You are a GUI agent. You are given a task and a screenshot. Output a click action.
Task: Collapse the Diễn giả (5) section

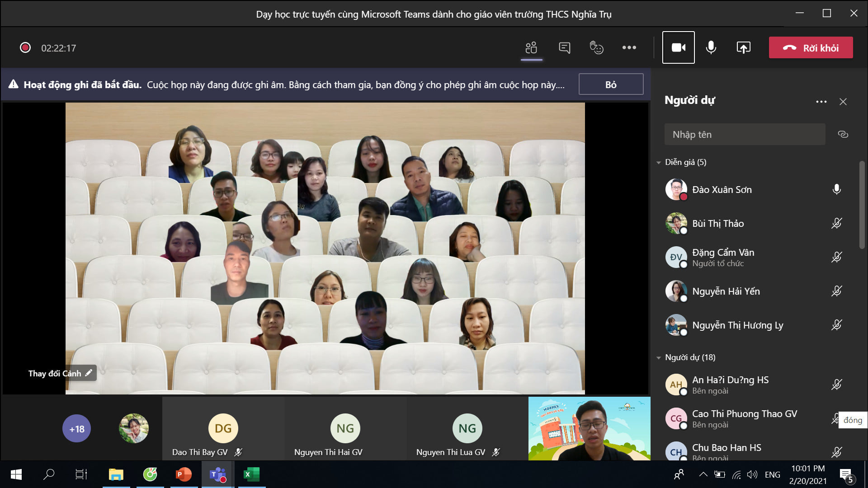click(x=659, y=162)
